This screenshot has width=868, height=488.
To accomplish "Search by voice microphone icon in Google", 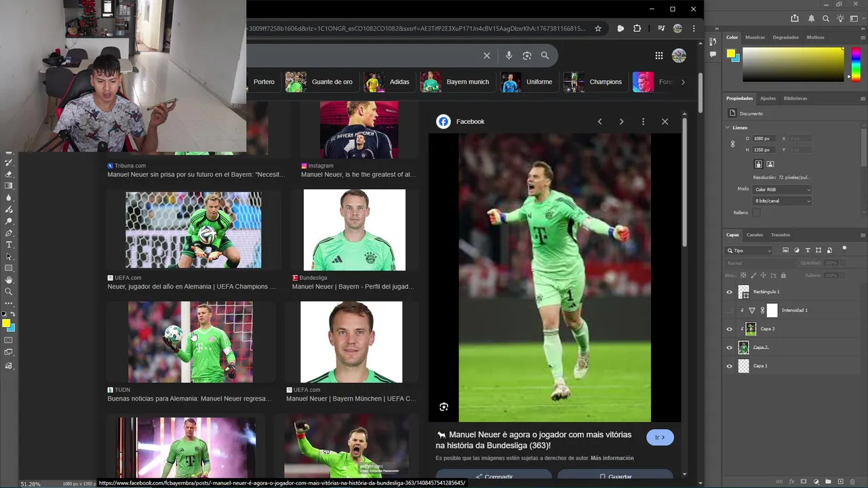I will click(x=509, y=56).
